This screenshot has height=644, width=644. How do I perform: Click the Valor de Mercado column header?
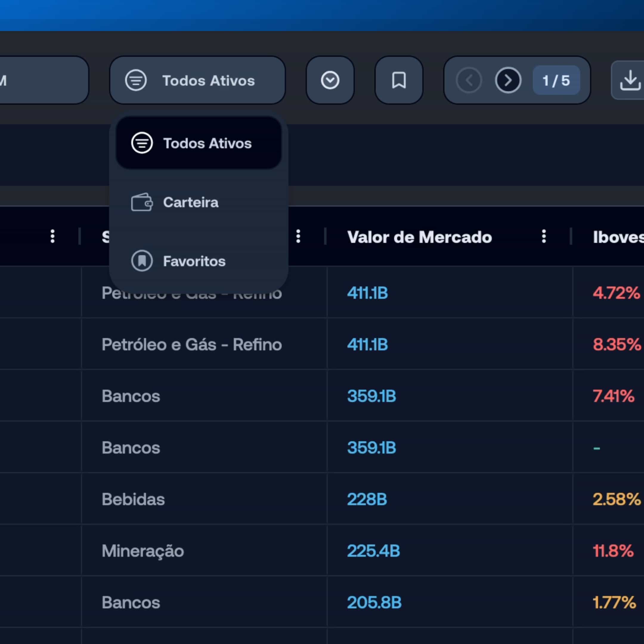[419, 237]
